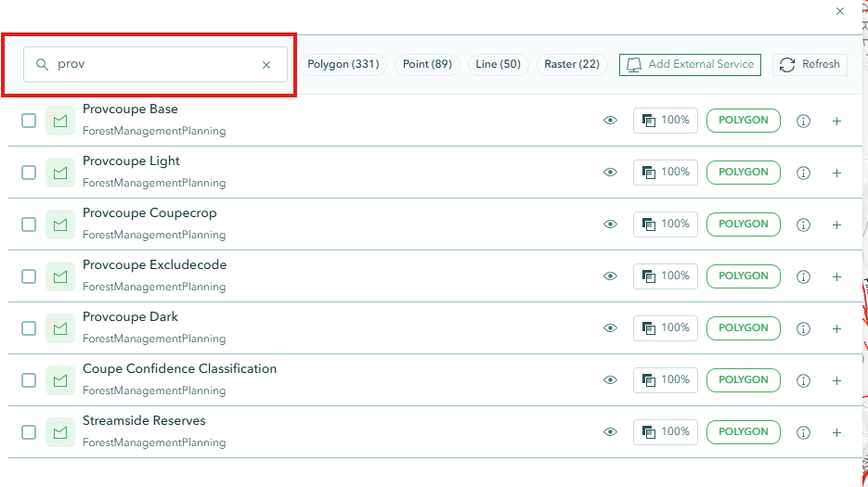This screenshot has width=868, height=487.
Task: Open 100% opacity control for Streamside Reserves
Action: tap(666, 431)
